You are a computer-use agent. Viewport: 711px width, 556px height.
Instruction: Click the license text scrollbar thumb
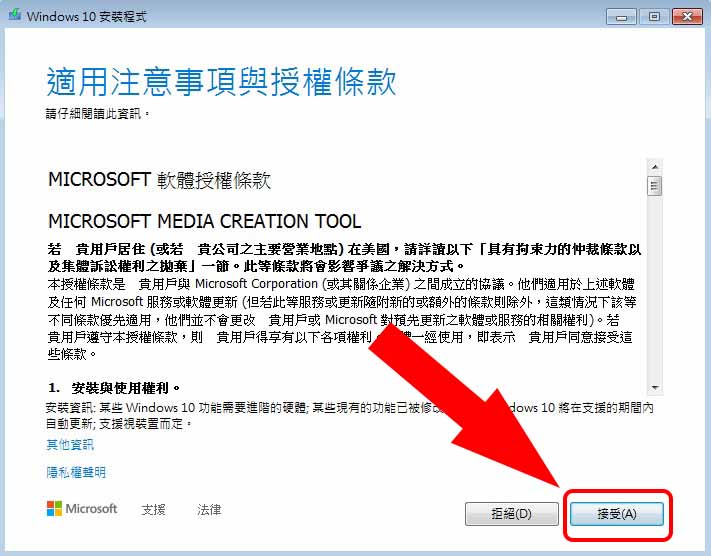point(655,186)
